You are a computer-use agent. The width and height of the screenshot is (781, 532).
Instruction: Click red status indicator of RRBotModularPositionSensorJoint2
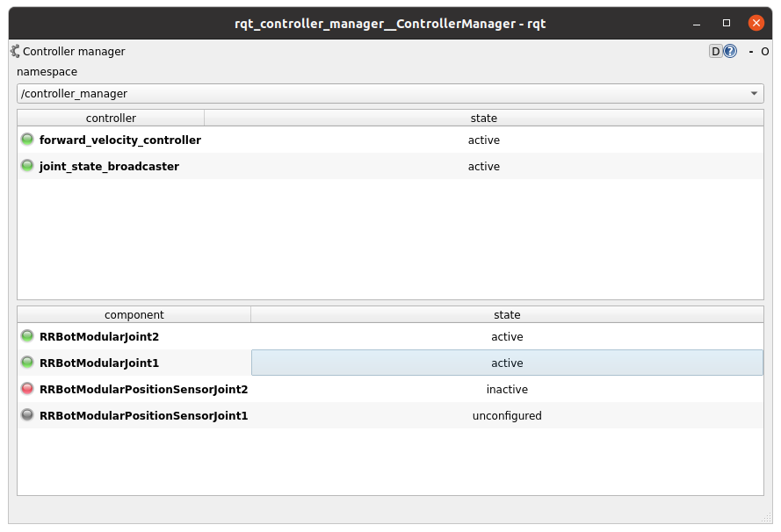point(26,388)
